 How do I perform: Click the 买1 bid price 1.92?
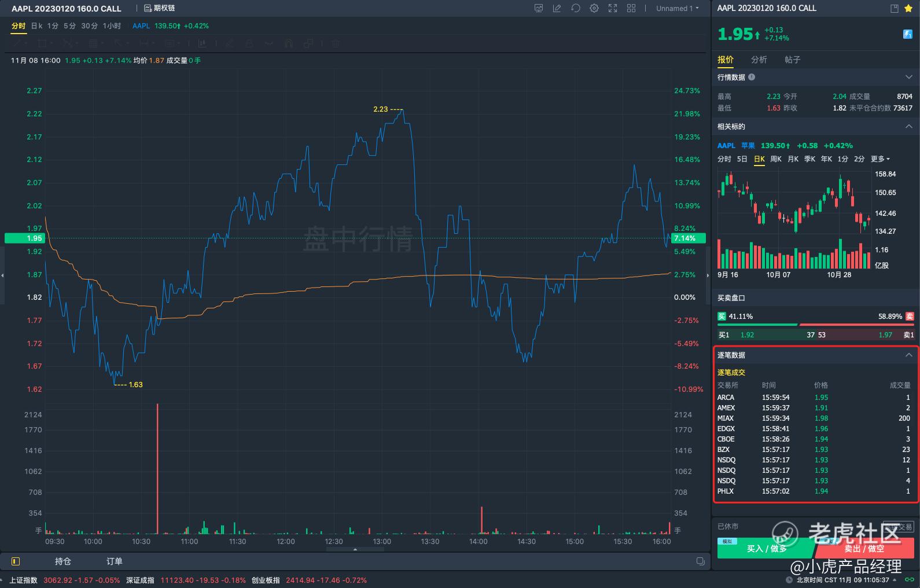point(747,335)
